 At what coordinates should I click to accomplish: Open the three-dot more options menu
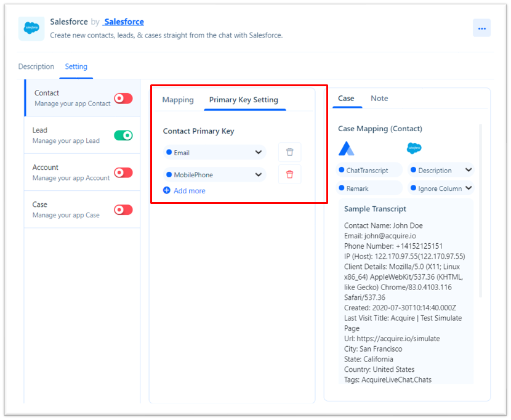point(481,28)
